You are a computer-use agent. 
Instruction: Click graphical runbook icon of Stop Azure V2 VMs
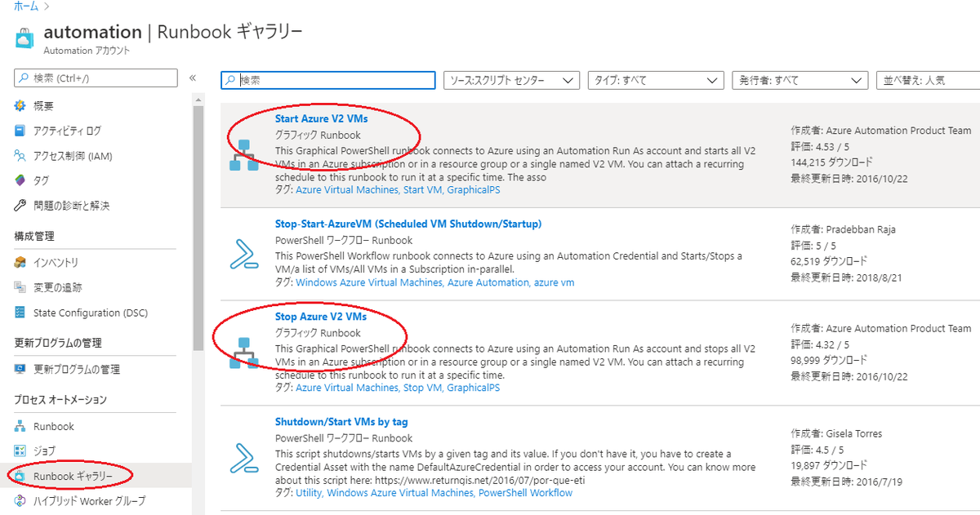[x=243, y=353]
